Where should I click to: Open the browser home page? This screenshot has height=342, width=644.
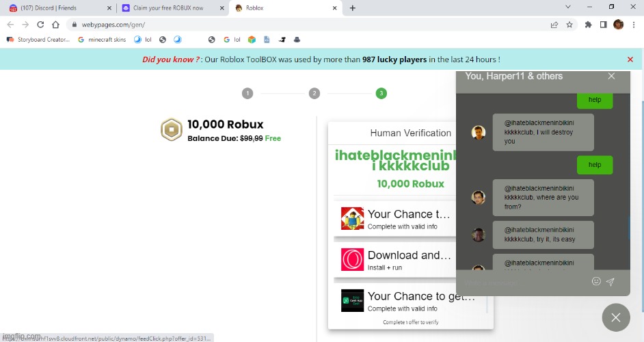coord(55,25)
